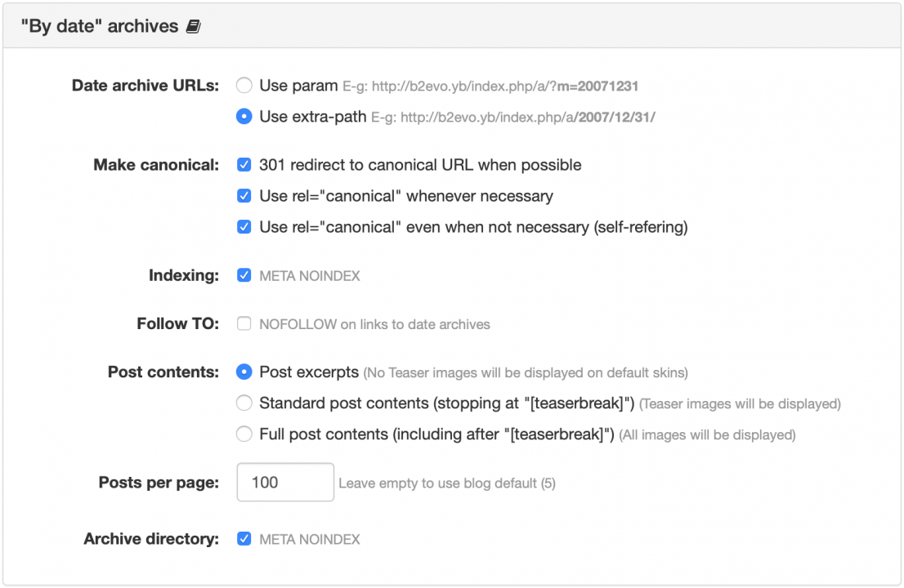Toggle 301 redirect to canonical URL checkbox
The width and height of the screenshot is (904, 588).
244,165
